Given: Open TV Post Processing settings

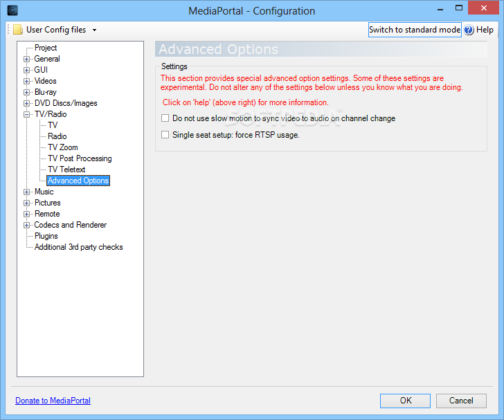Looking at the screenshot, I should 80,158.
